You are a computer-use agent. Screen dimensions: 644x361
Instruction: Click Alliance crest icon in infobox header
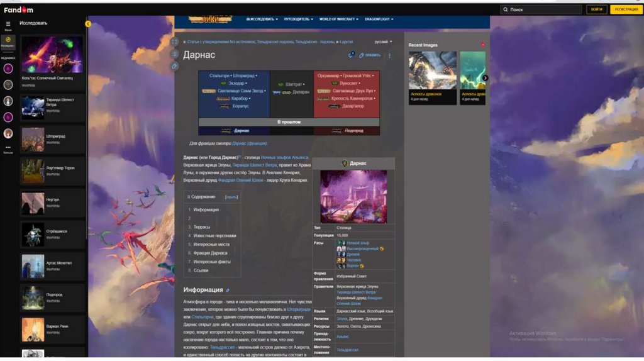pos(345,163)
